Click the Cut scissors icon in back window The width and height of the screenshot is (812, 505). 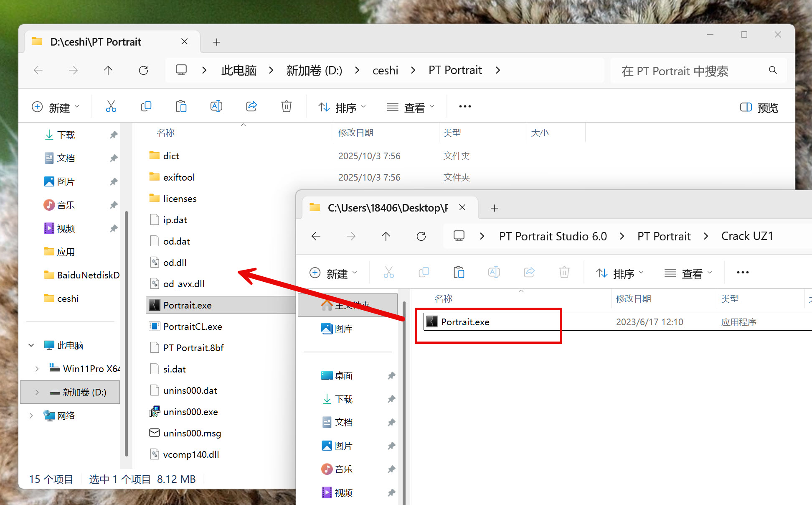pyautogui.click(x=111, y=107)
